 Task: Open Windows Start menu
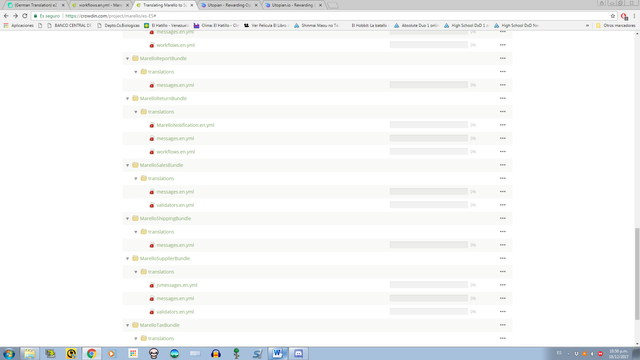point(9,353)
